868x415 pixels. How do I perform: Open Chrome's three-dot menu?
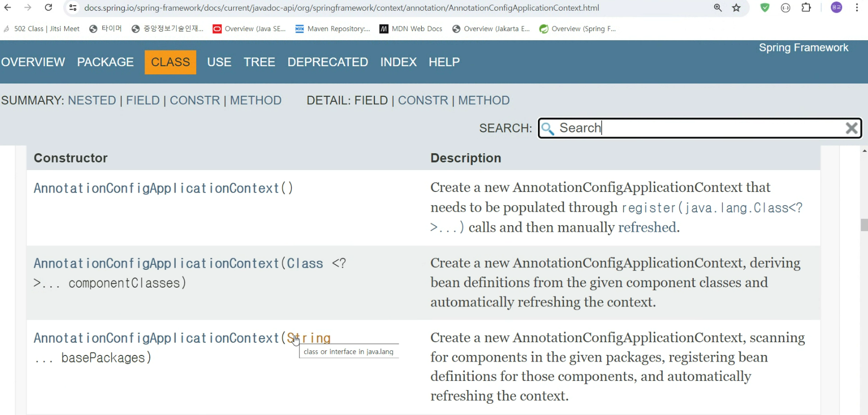857,8
